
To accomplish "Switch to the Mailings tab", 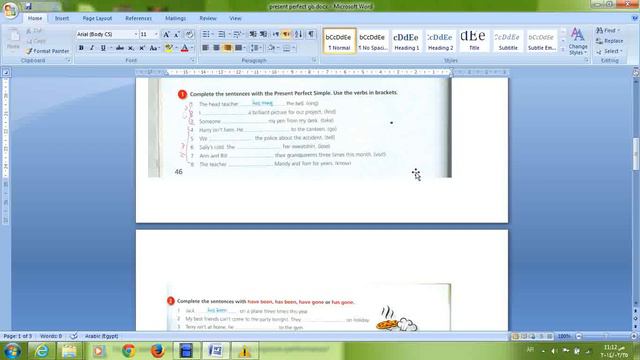I will [175, 18].
